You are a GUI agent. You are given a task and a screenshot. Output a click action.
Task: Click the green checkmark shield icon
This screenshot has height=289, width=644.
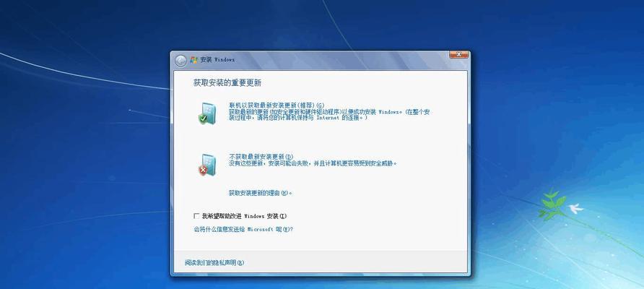coord(206,113)
